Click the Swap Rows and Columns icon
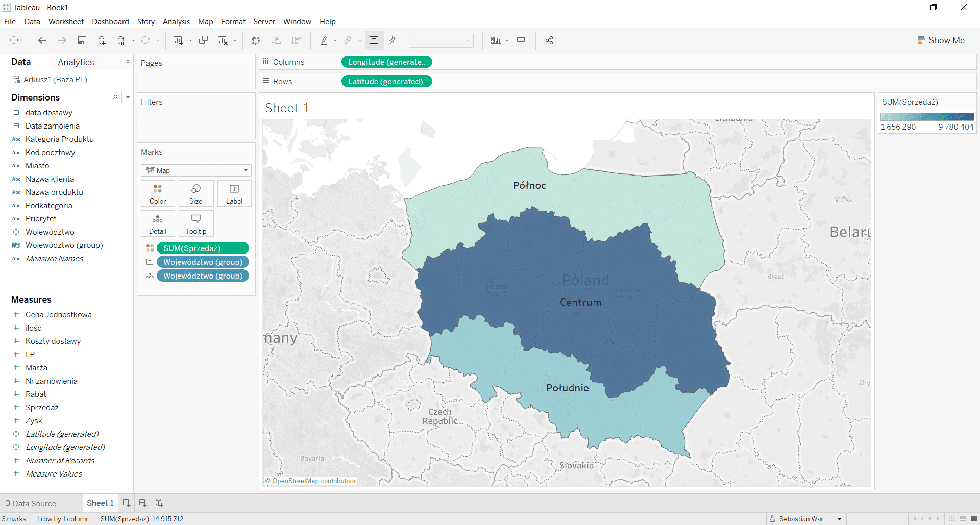The image size is (980, 525). click(256, 41)
